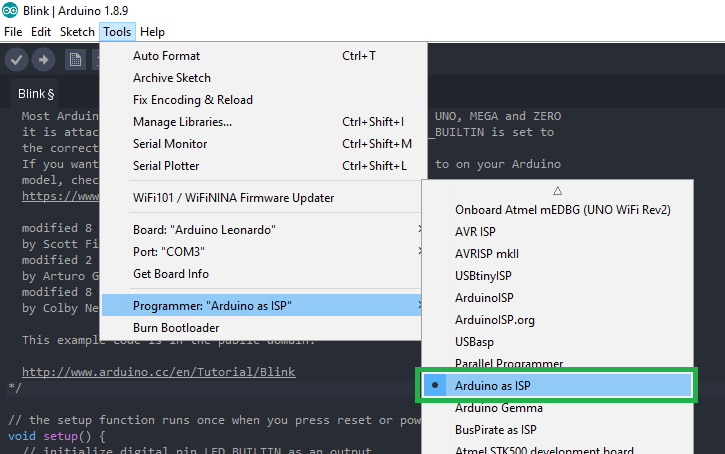Switch to the Blink sketch tab
Image resolution: width=725 pixels, height=454 pixels.
point(36,94)
